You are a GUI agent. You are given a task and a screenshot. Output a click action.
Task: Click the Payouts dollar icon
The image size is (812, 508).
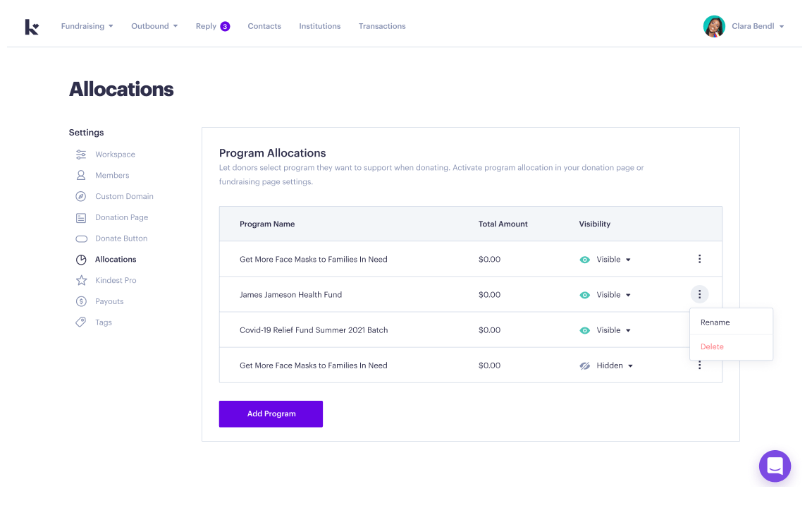(81, 302)
